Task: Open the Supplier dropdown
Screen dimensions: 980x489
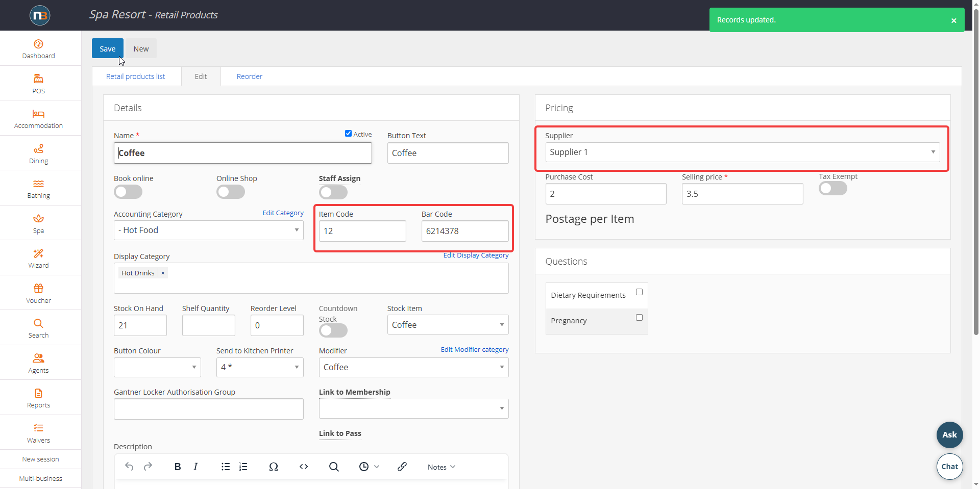Action: click(742, 152)
